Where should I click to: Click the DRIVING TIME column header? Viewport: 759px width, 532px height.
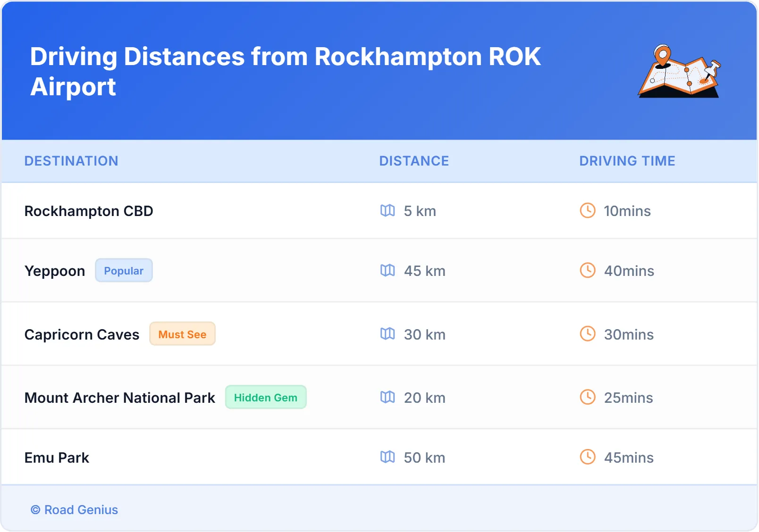(x=627, y=161)
